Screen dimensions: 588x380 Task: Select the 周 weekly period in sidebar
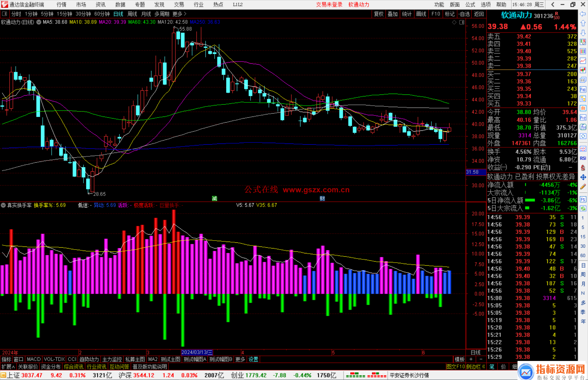coord(583,275)
